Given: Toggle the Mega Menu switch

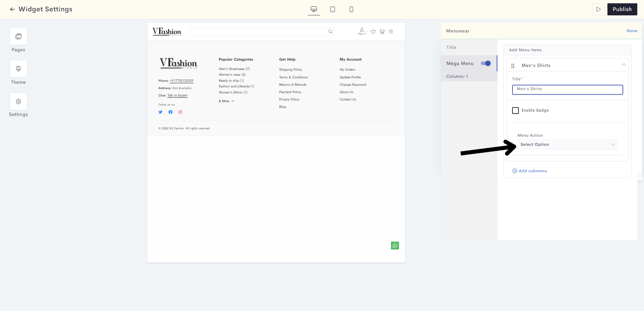Looking at the screenshot, I should click(x=486, y=63).
